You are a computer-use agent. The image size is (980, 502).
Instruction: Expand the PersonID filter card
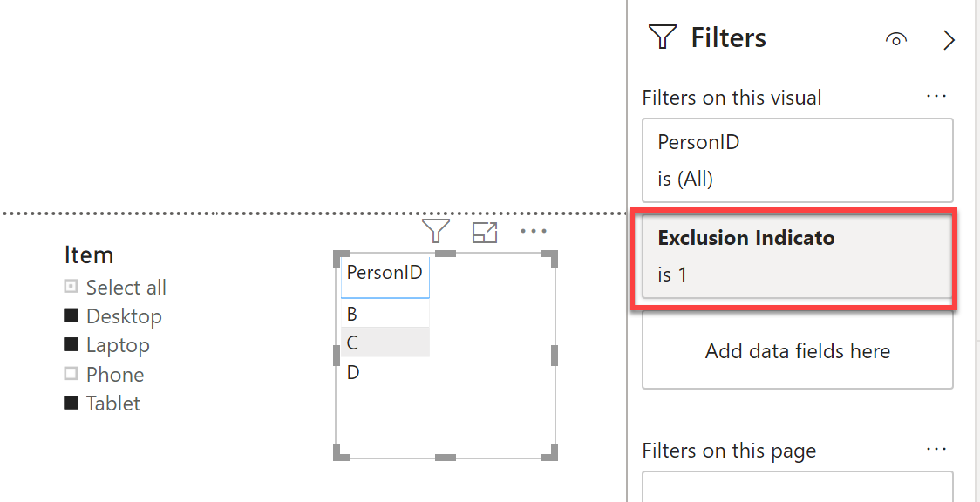pyautogui.click(x=798, y=160)
